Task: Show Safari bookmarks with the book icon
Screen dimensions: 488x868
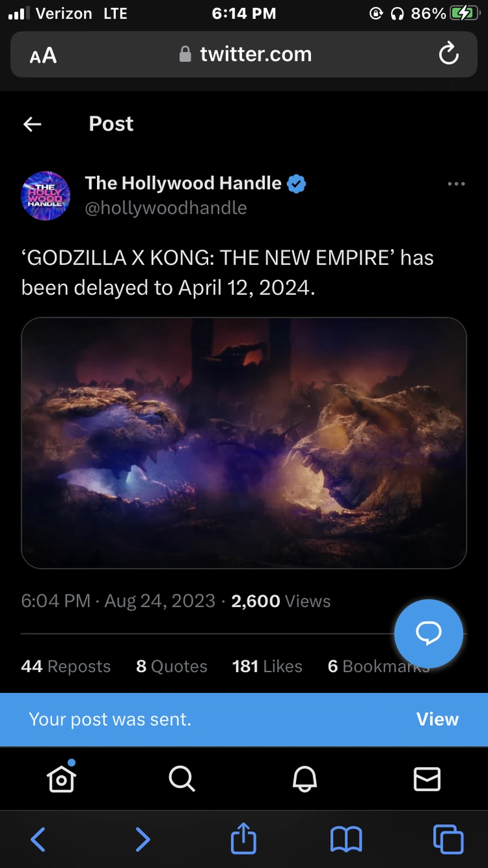Action: pos(346,838)
